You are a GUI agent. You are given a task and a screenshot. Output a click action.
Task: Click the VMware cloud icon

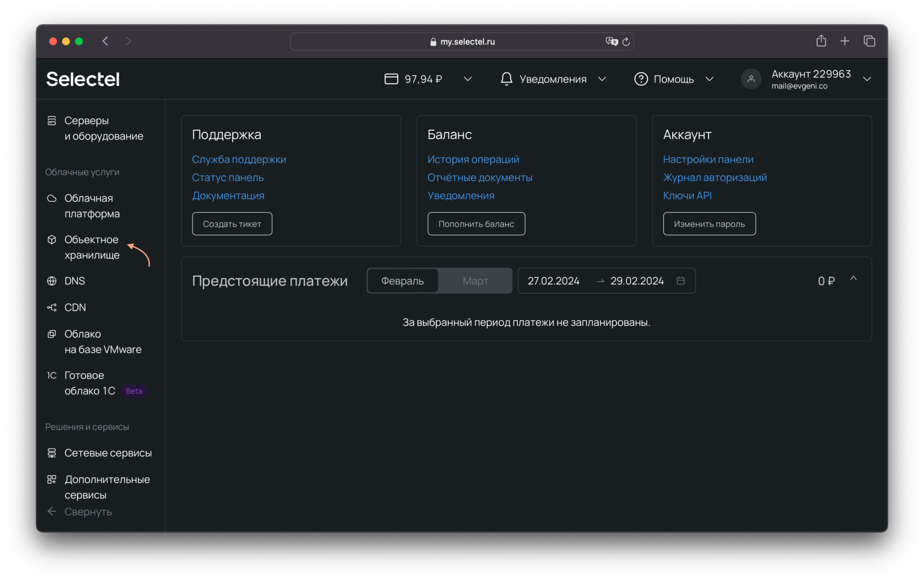tap(52, 334)
